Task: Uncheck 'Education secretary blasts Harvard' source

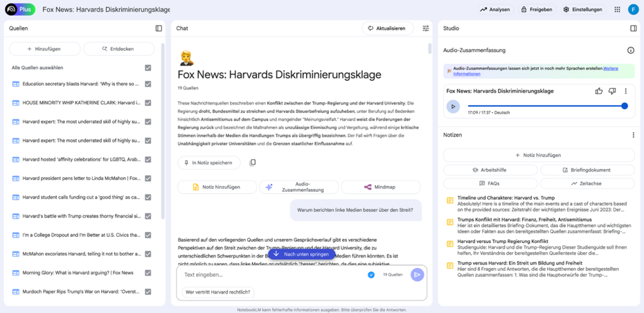Action: [148, 84]
